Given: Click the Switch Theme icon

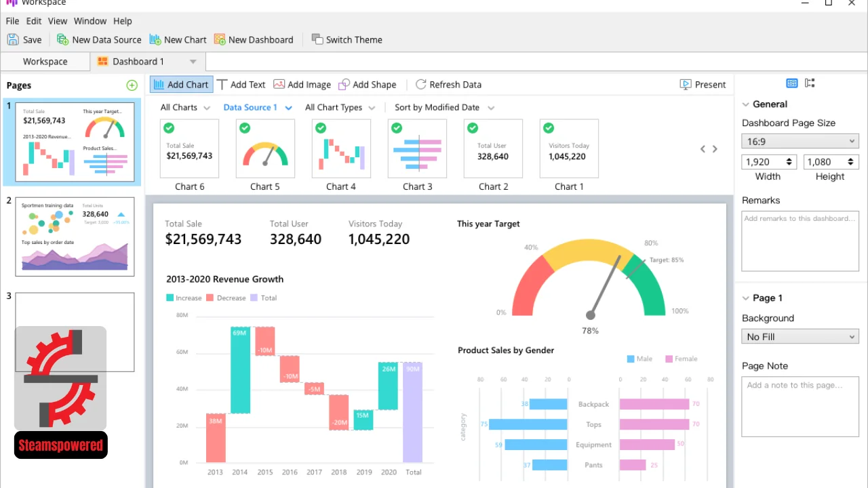Looking at the screenshot, I should 317,39.
